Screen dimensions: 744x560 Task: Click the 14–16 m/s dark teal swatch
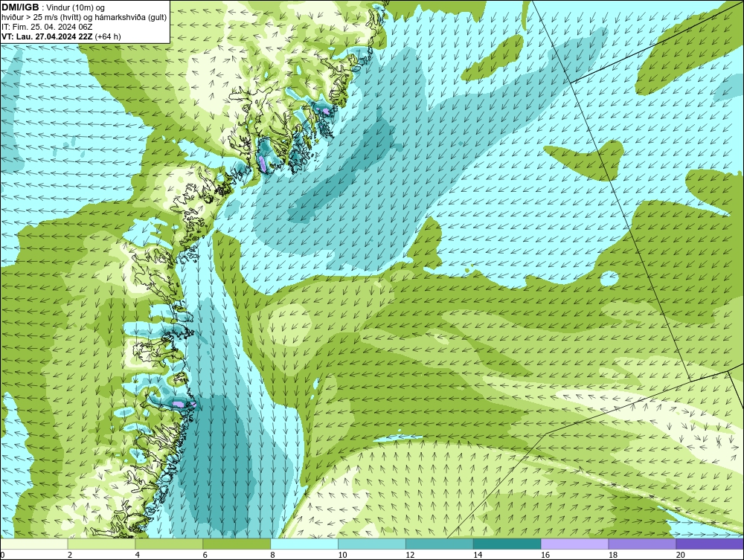coord(507,544)
